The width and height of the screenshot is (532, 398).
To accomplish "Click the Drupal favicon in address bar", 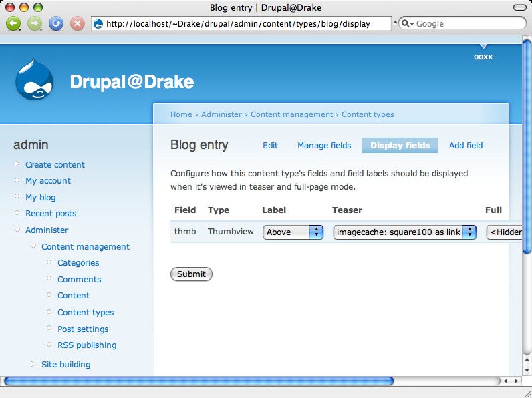I will coord(98,24).
